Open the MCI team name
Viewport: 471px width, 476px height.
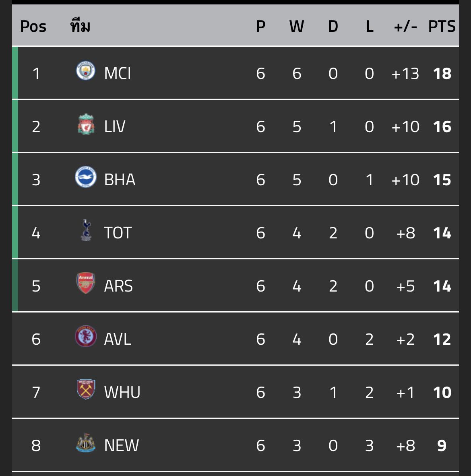118,73
